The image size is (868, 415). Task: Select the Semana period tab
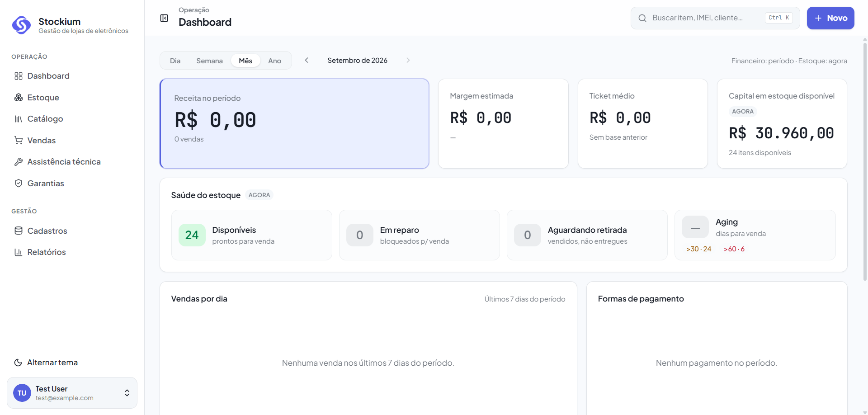click(x=210, y=61)
